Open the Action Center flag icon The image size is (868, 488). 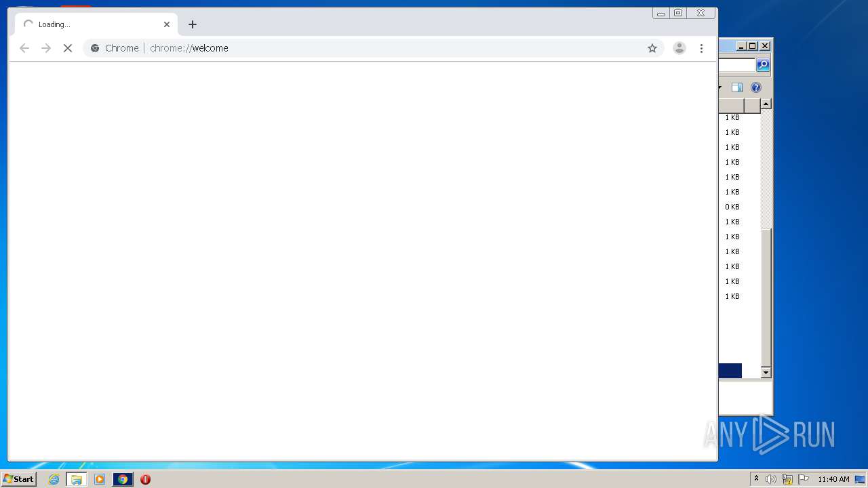point(804,479)
